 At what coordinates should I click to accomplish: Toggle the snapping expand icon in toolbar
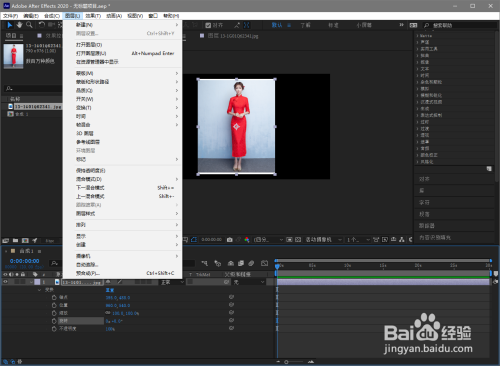pos(246,25)
